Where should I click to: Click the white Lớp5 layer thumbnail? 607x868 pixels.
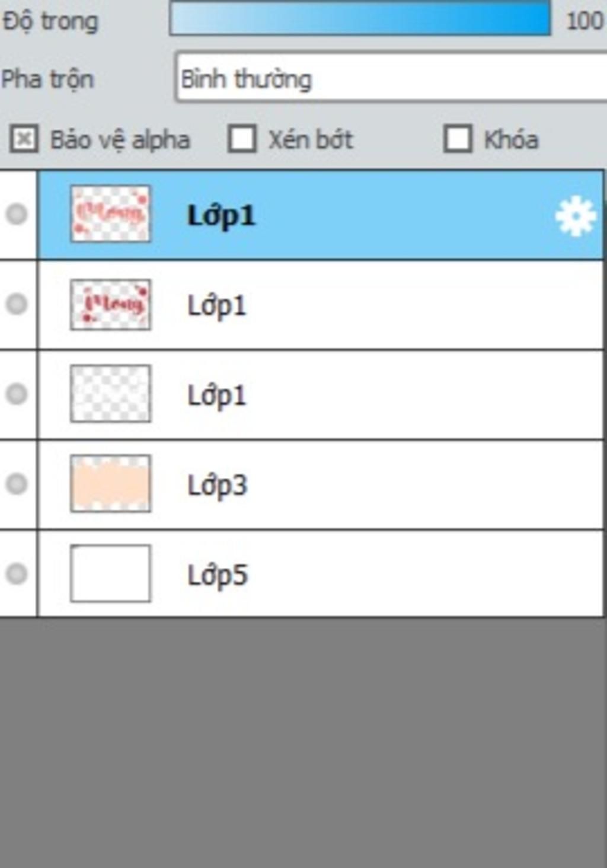tap(110, 573)
